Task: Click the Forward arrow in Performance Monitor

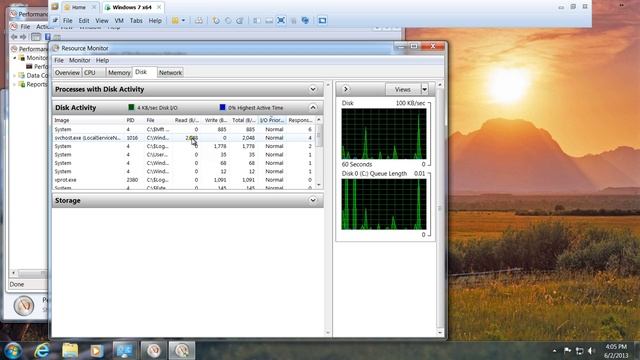Action: pos(23,37)
